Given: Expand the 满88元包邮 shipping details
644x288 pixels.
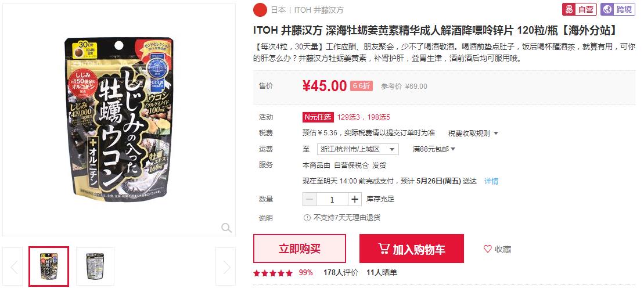Looking at the screenshot, I should coord(434,149).
